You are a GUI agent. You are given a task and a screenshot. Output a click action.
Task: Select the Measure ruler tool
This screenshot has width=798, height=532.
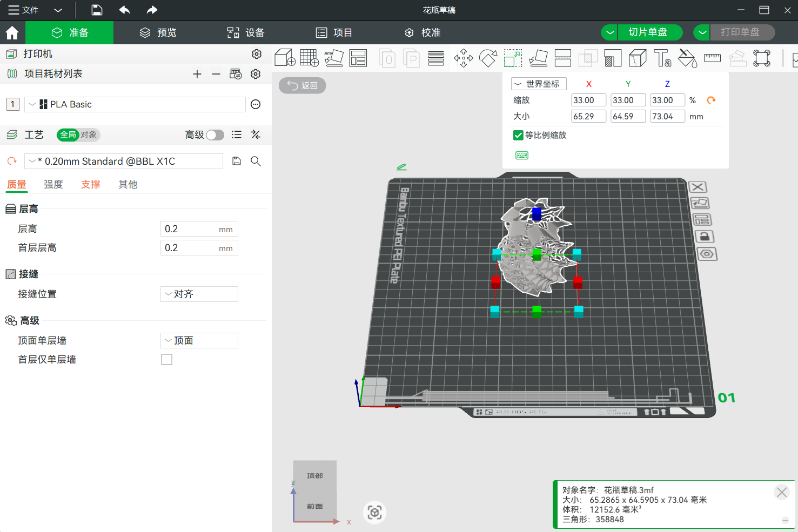(x=712, y=58)
